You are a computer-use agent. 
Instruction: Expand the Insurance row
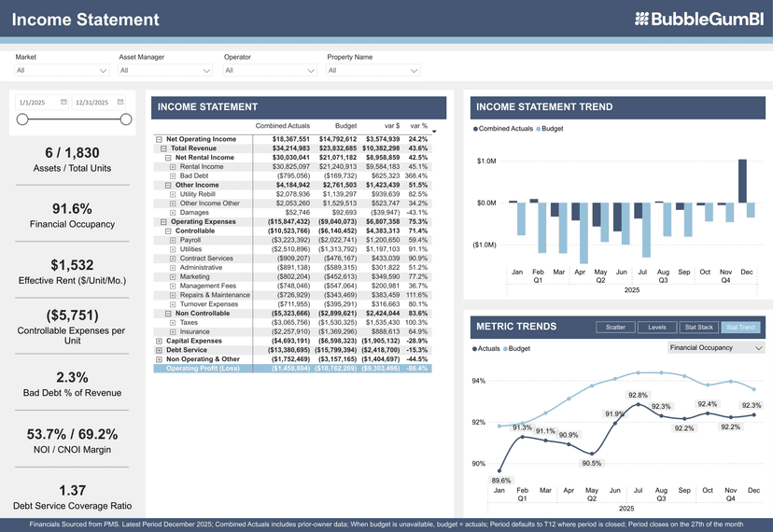[173, 332]
